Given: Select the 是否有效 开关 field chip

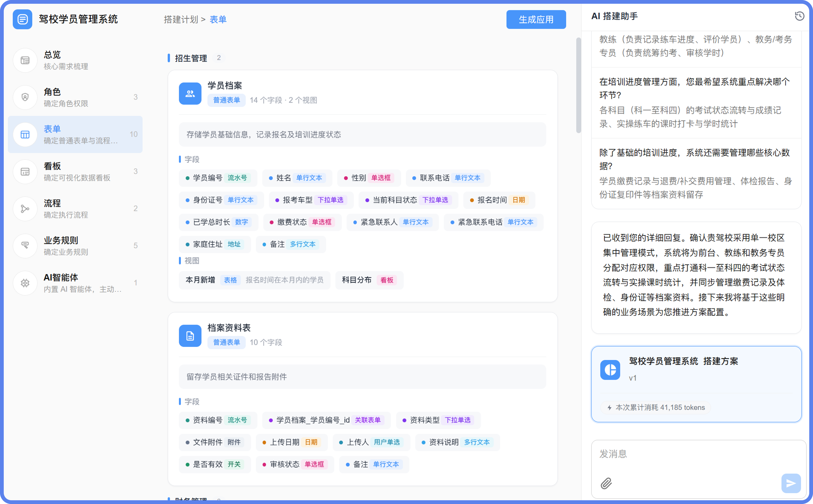Looking at the screenshot, I should pyautogui.click(x=215, y=465).
